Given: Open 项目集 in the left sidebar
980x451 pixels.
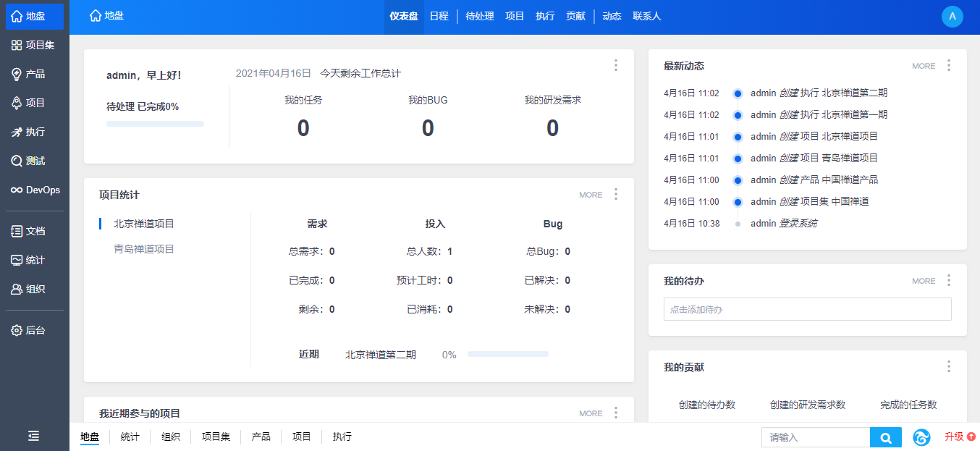Looking at the screenshot, I should point(34,45).
